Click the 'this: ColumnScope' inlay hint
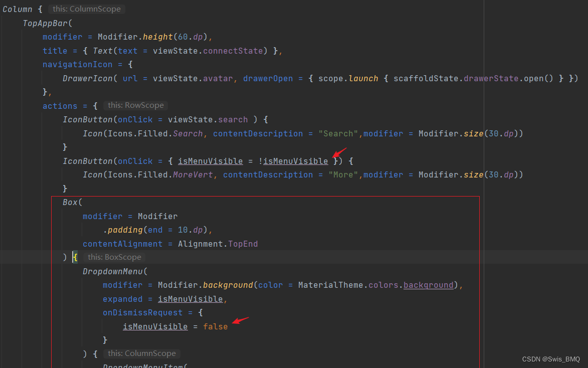 click(86, 9)
